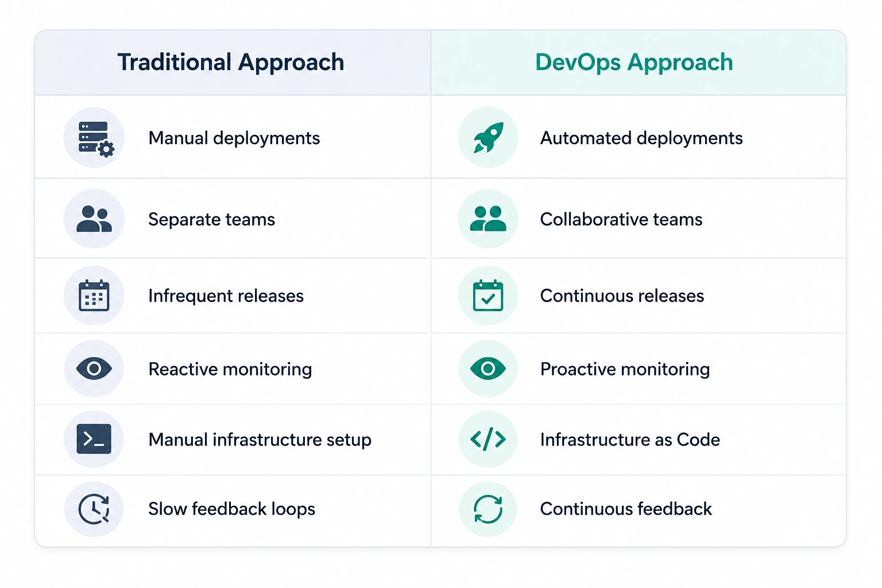The height and width of the screenshot is (588, 882).
Task: Click the Continuous feedback label
Action: click(626, 509)
